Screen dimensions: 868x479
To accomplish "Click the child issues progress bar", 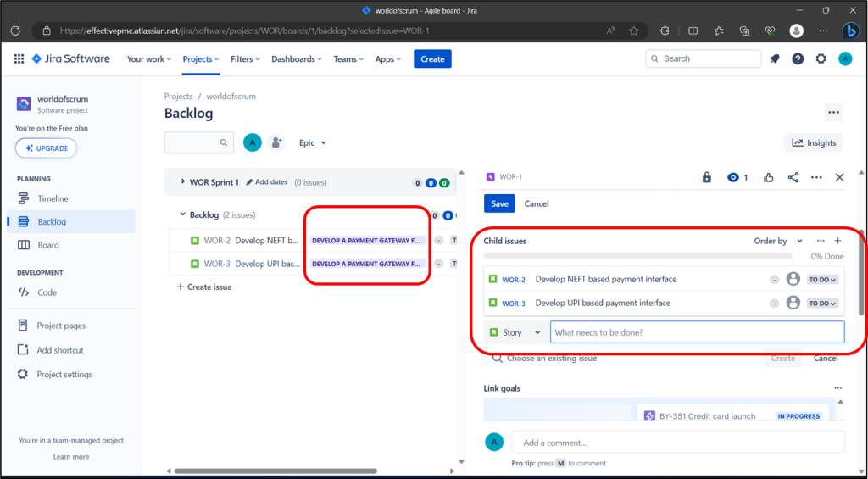I will (x=637, y=256).
